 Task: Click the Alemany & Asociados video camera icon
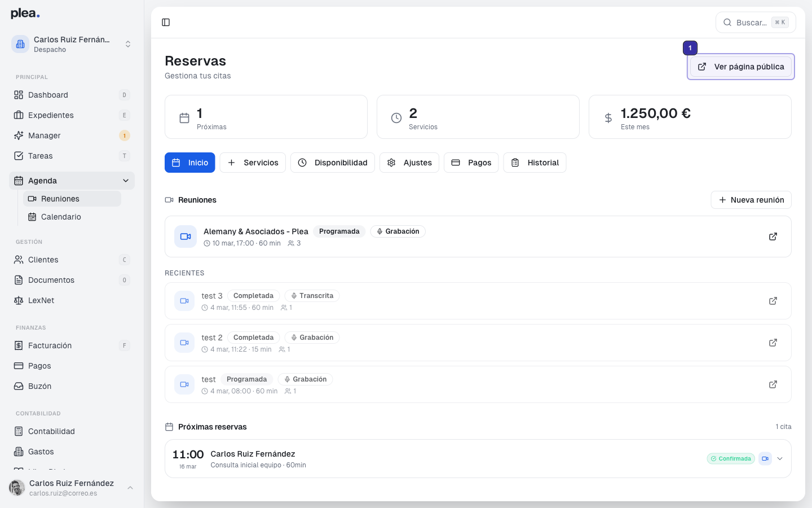point(186,237)
